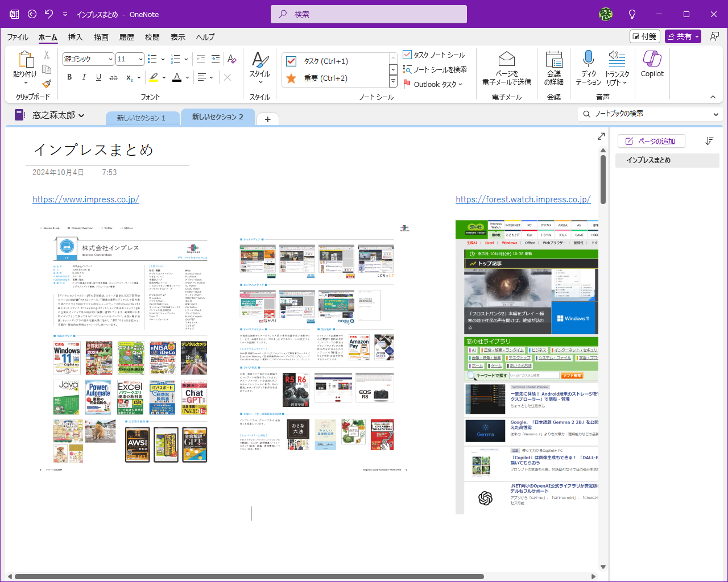Open the font size 11 dropdown
Viewport: 728px width, 582px height.
point(140,59)
